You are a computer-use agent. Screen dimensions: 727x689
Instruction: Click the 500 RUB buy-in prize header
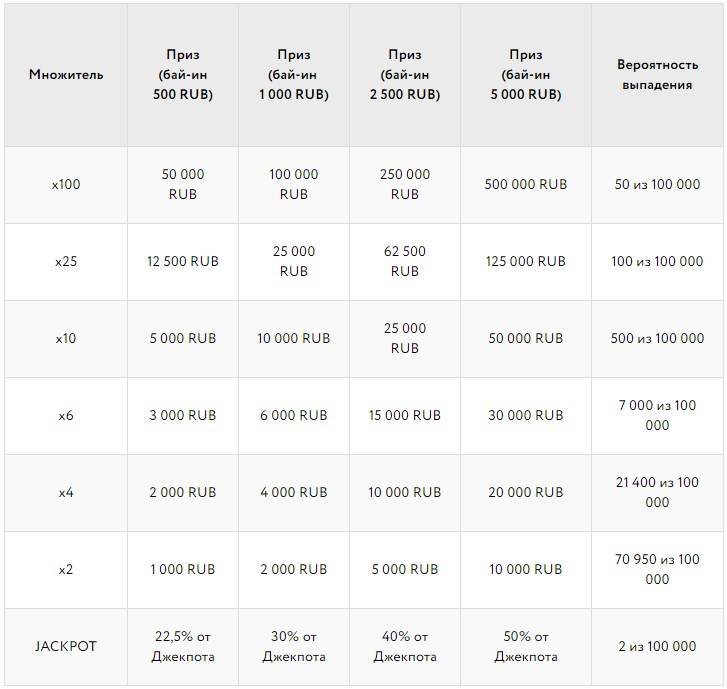(183, 75)
